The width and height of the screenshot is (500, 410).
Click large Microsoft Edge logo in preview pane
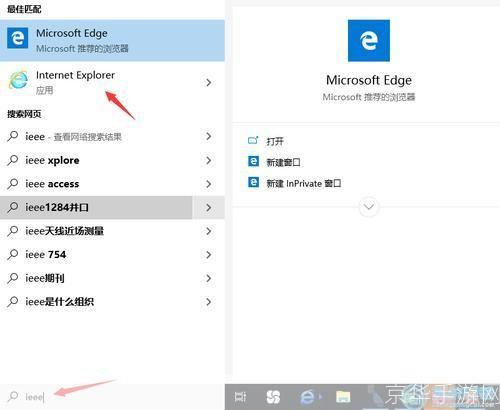point(369,40)
